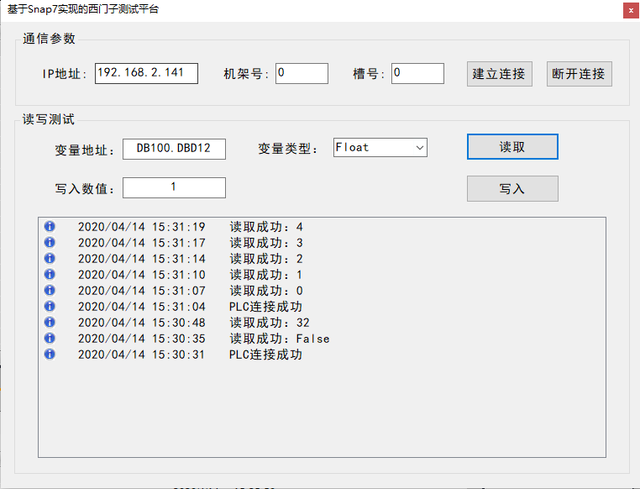Focus the 机架号 input field
The height and width of the screenshot is (489, 640).
pyautogui.click(x=302, y=73)
